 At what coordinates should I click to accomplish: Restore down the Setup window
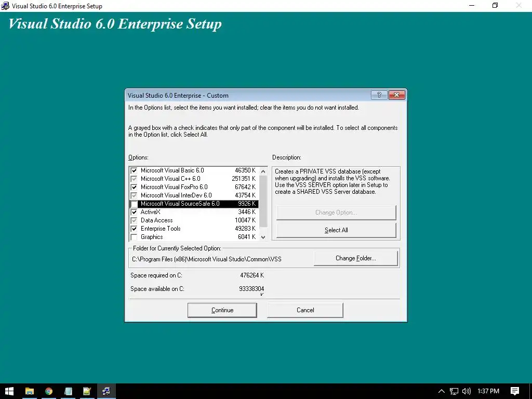click(x=495, y=5)
